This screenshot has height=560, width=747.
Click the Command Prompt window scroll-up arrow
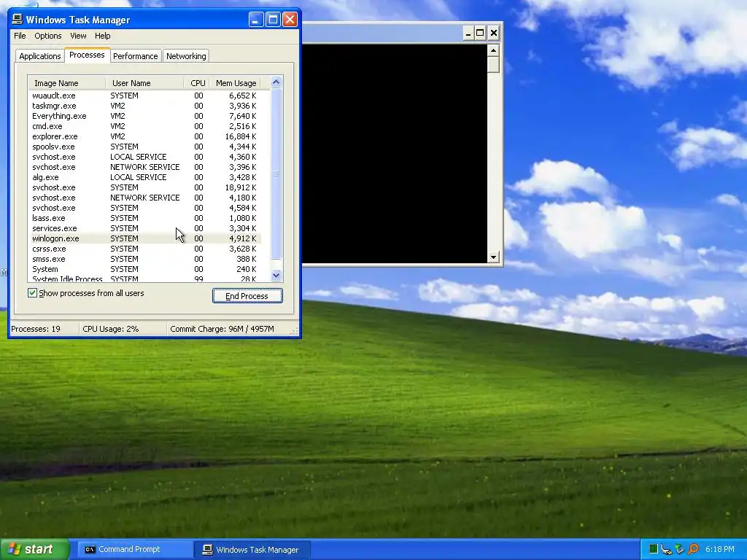click(x=494, y=50)
